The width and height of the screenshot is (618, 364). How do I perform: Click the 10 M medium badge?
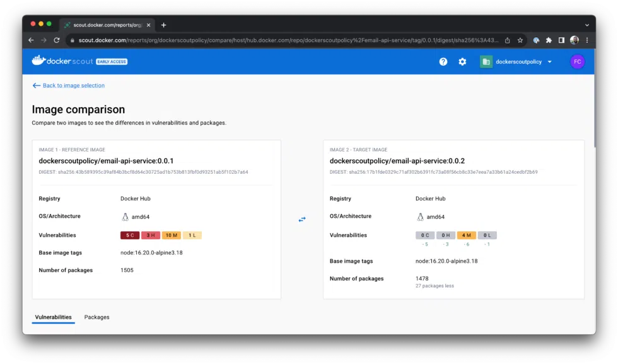[172, 236]
